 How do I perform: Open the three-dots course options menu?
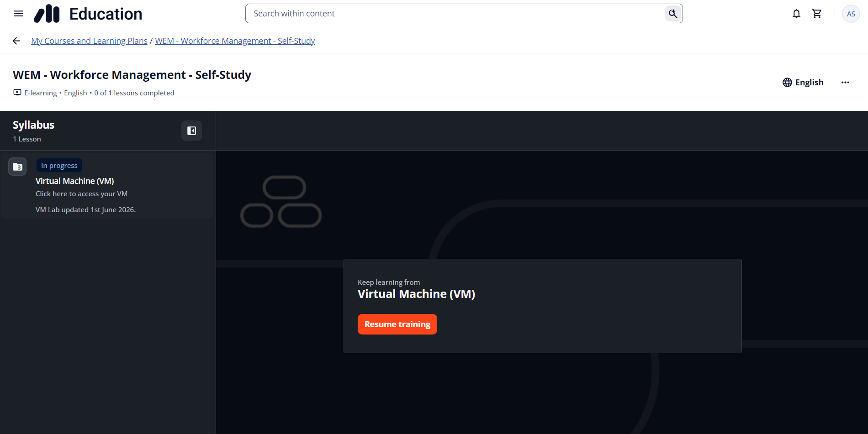tap(845, 83)
